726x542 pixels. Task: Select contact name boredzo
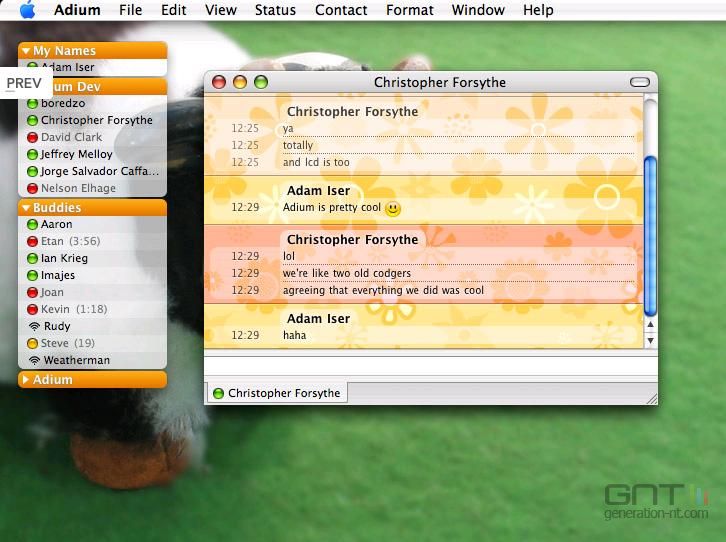tap(63, 103)
